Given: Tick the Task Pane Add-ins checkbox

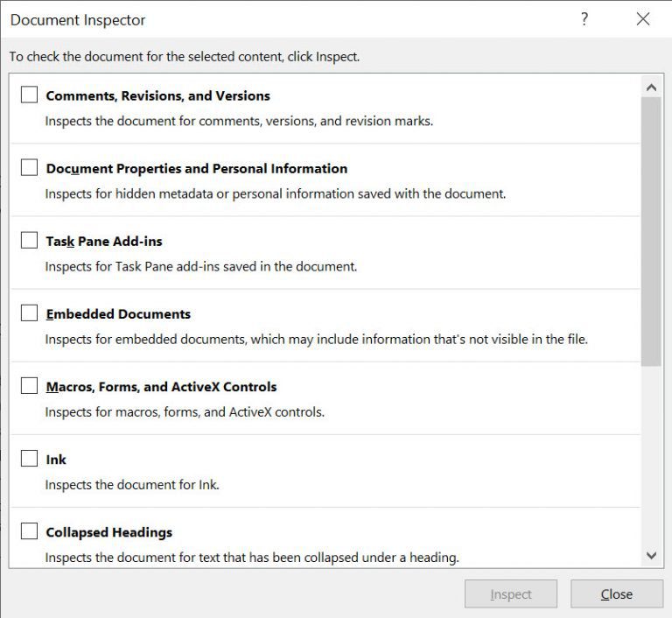Looking at the screenshot, I should [29, 240].
